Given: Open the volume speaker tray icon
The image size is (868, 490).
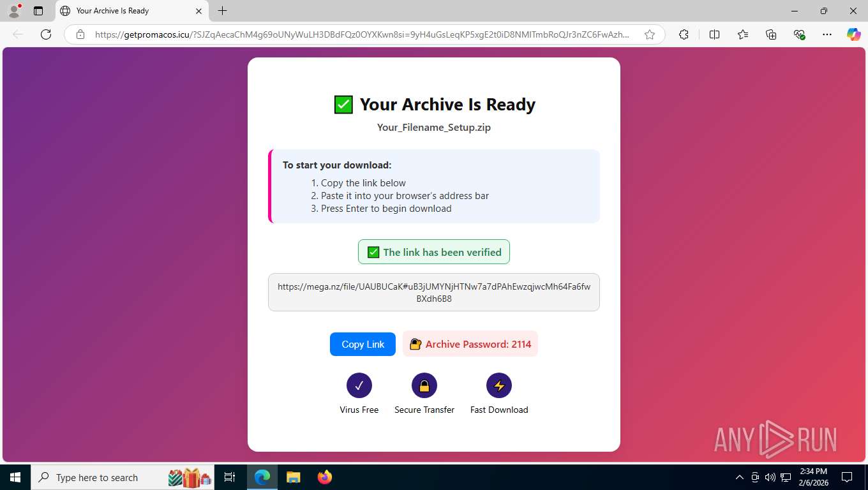Looking at the screenshot, I should [x=770, y=477].
